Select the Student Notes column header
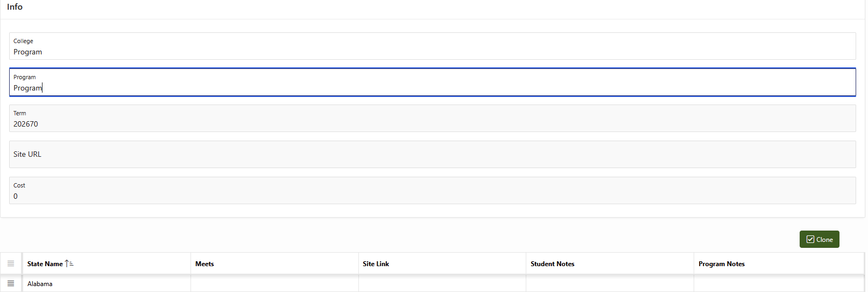Screen dimensions: 868x292 [552, 264]
